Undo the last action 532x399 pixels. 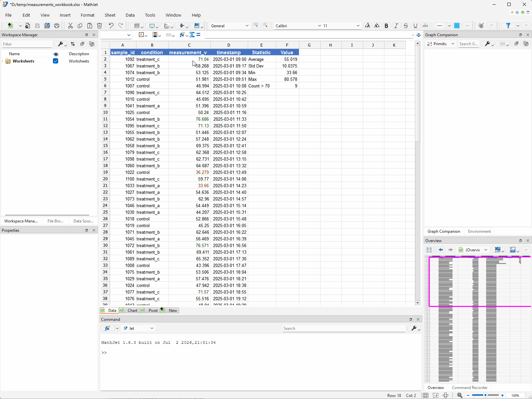111,26
